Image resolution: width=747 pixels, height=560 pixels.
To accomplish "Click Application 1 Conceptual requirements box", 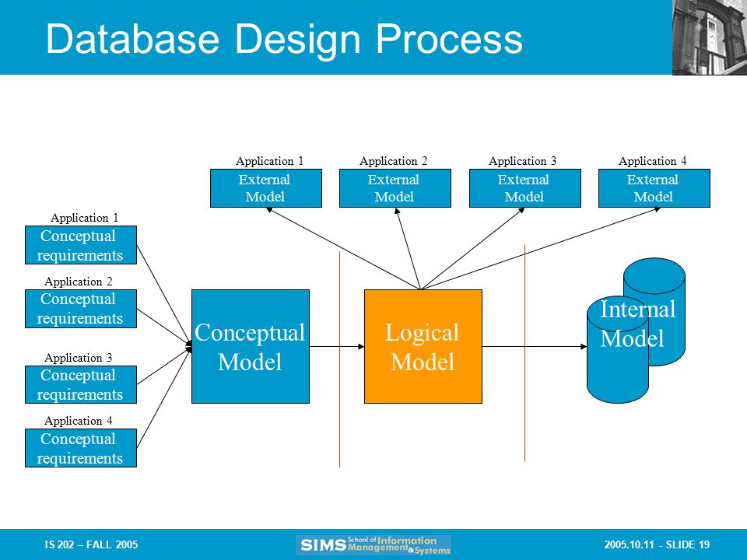I will 81,245.
